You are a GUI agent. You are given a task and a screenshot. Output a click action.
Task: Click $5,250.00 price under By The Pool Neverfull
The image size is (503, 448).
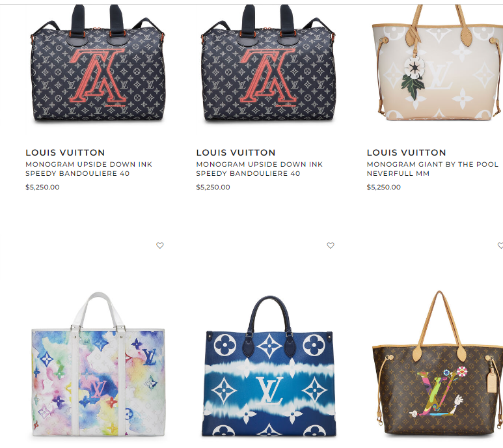(x=384, y=187)
